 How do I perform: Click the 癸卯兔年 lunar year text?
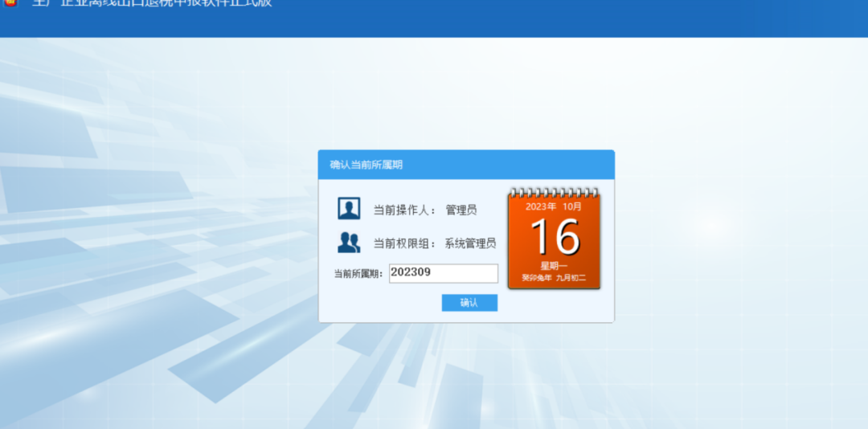[536, 278]
